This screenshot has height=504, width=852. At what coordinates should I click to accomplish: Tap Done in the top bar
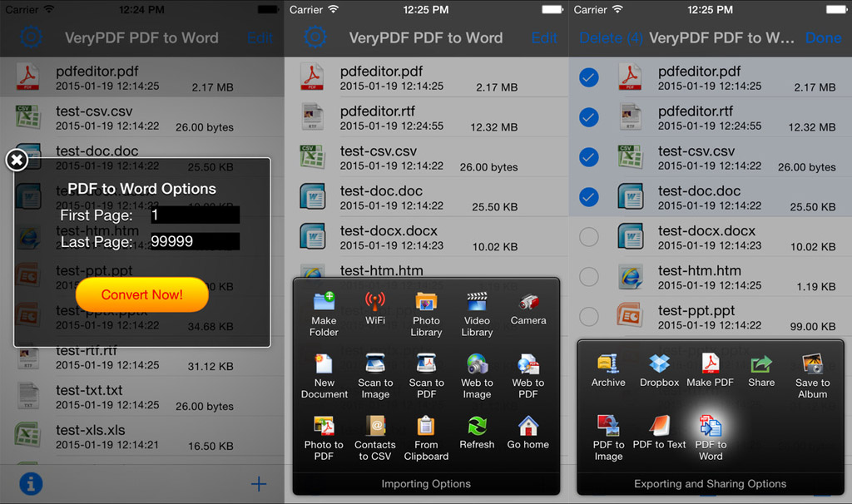pos(823,38)
